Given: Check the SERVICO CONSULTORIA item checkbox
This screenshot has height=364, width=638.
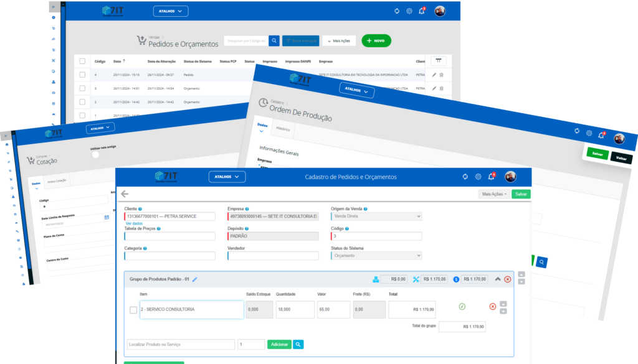Looking at the screenshot, I should (x=133, y=310).
